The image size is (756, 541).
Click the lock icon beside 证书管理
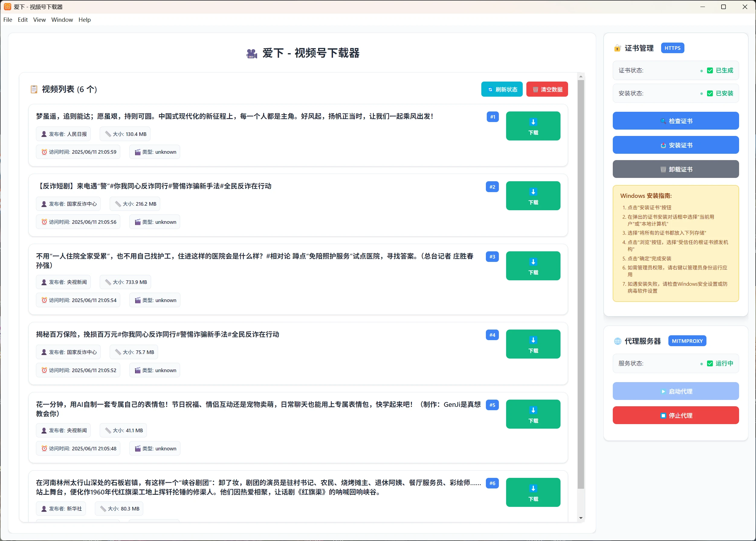(617, 48)
